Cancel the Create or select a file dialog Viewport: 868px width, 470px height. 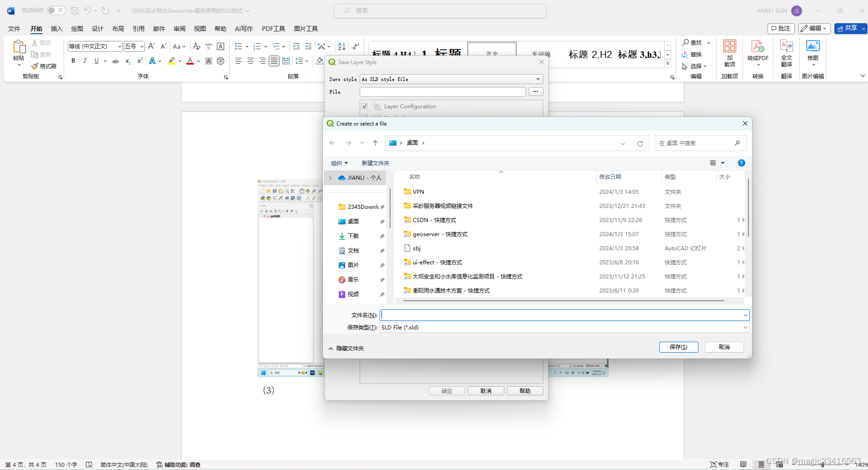[x=724, y=347]
